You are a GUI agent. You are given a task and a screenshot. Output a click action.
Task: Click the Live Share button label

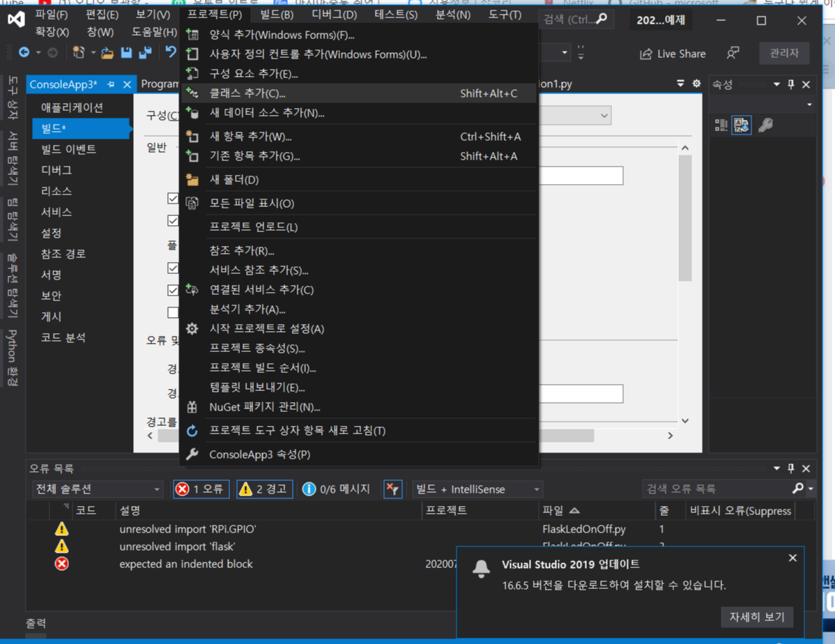click(681, 54)
